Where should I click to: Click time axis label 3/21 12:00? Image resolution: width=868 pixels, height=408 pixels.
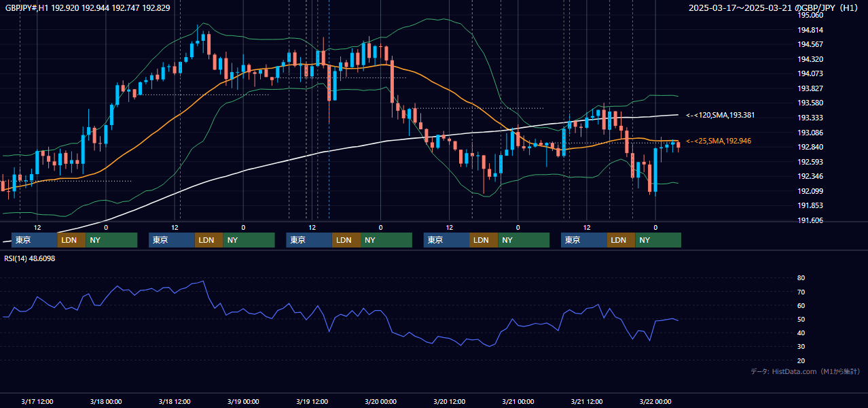coord(587,401)
